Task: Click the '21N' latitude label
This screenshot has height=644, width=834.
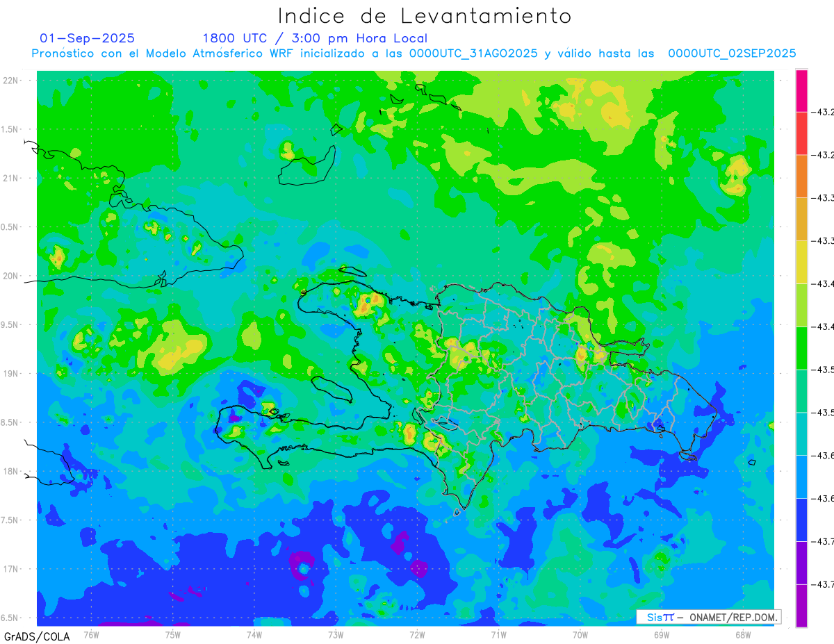Action: coord(12,178)
